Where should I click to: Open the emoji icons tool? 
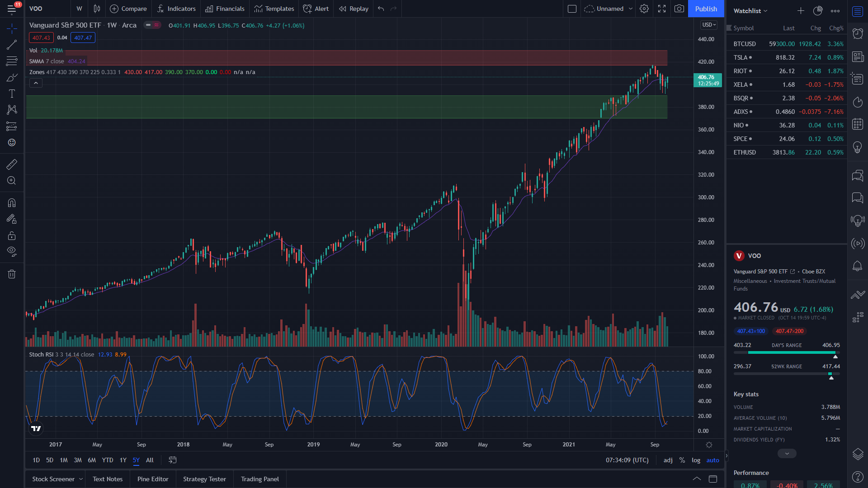tap(12, 142)
